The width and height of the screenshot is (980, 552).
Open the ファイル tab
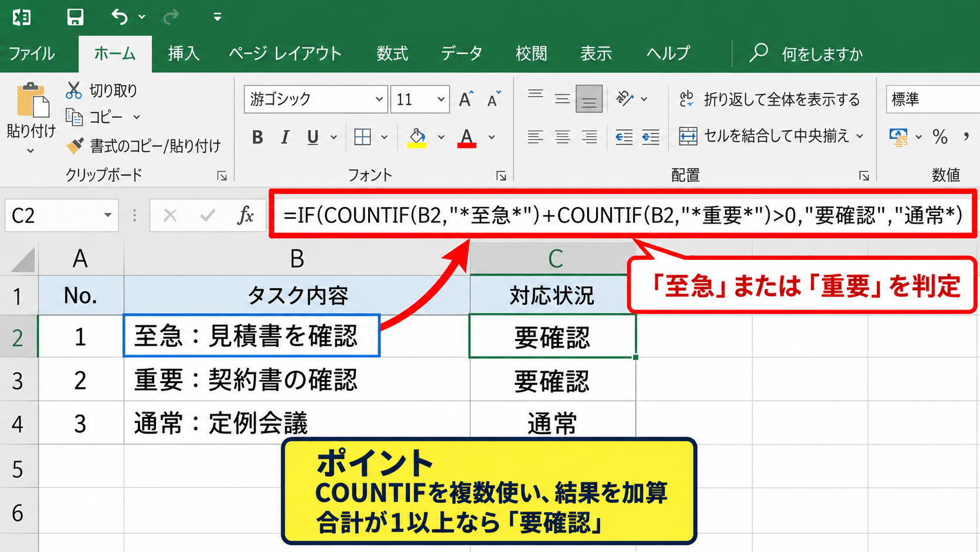[x=32, y=54]
